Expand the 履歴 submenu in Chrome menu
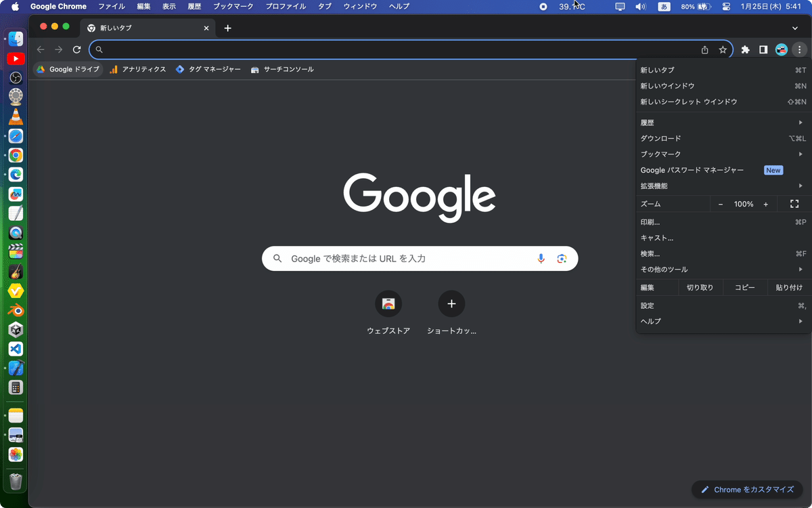Image resolution: width=812 pixels, height=508 pixels. (723, 123)
